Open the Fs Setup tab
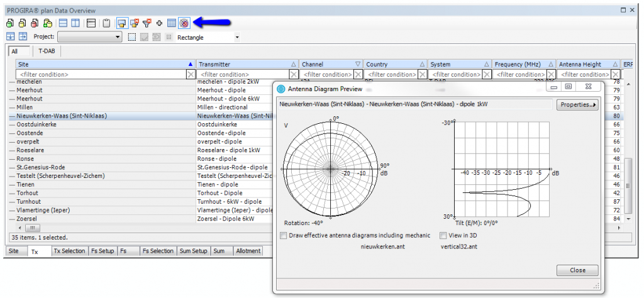This screenshot has height=298, width=644. pyautogui.click(x=103, y=251)
